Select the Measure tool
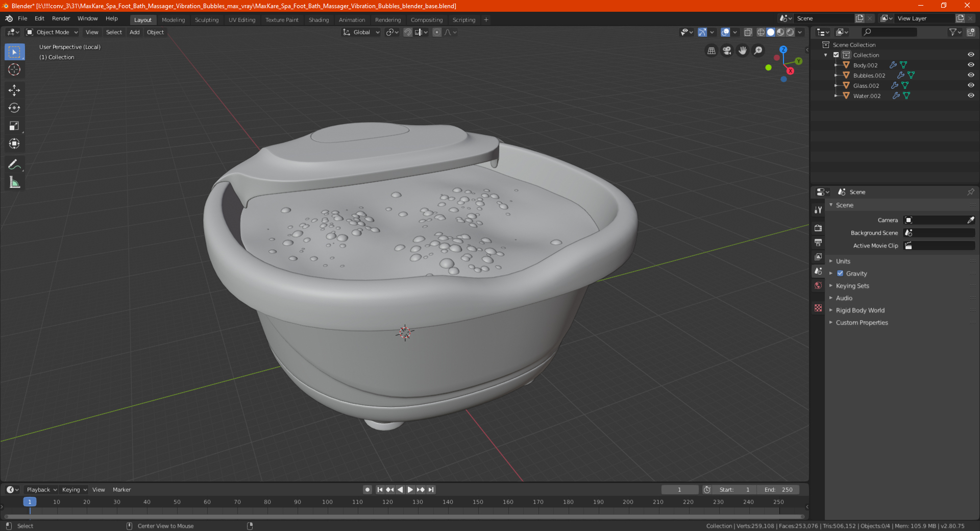980x531 pixels. coord(14,182)
